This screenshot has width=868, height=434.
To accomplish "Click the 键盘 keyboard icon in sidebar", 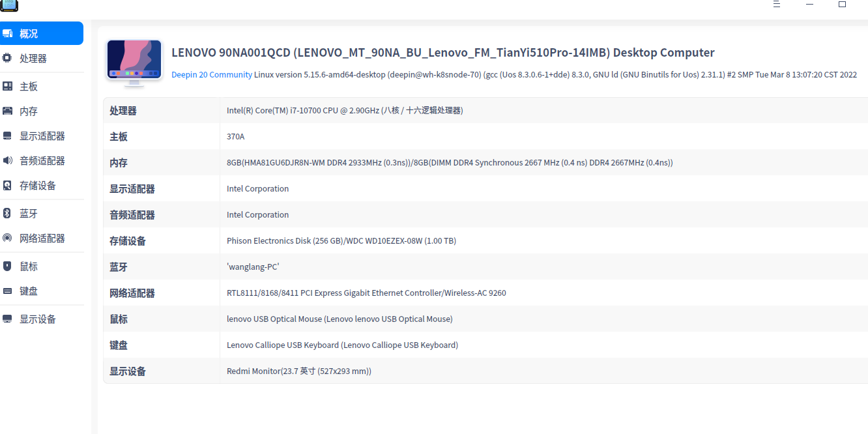I will [x=8, y=291].
